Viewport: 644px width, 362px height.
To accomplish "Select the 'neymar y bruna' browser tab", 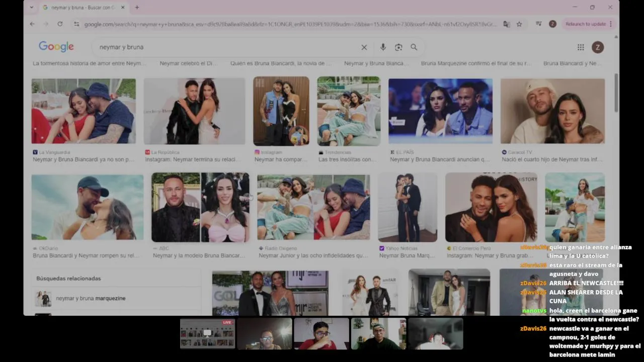I will [84, 7].
